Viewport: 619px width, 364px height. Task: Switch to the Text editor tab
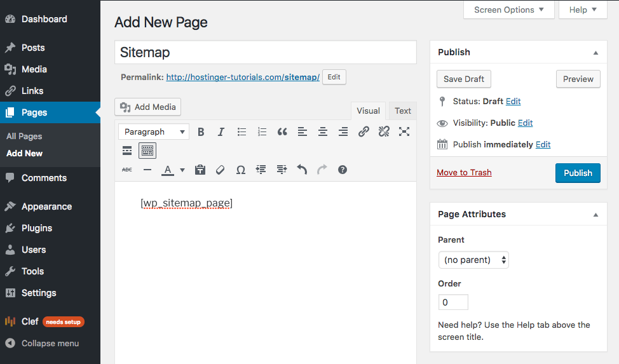coord(403,111)
